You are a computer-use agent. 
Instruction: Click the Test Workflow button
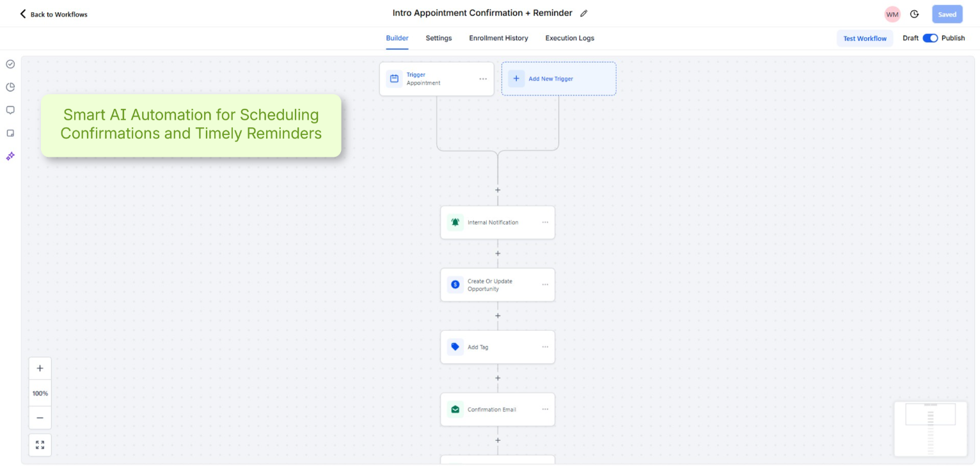click(864, 38)
